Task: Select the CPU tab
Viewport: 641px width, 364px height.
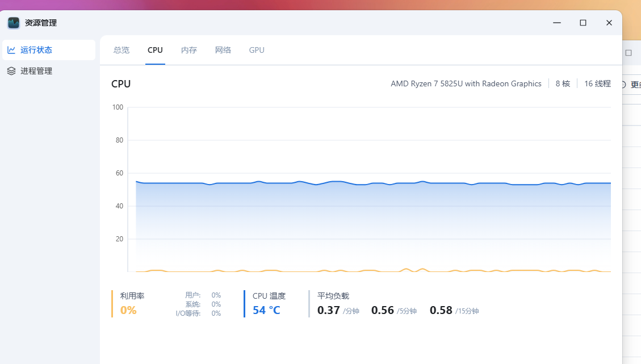Action: pos(155,50)
